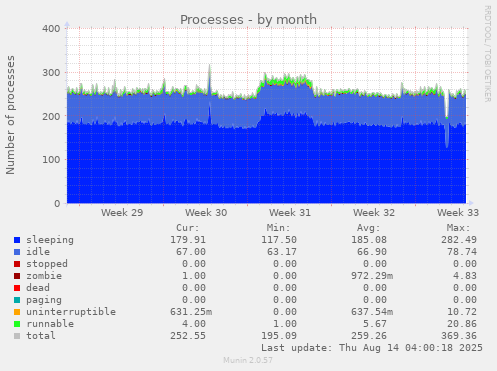Click idle current value 67.00
This screenshot has height=371, width=497.
tap(191, 252)
